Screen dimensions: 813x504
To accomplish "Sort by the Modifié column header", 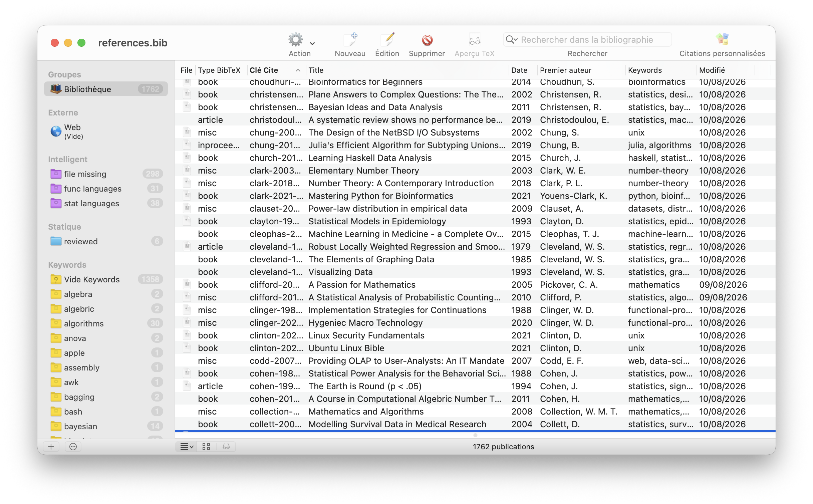I will [x=726, y=70].
